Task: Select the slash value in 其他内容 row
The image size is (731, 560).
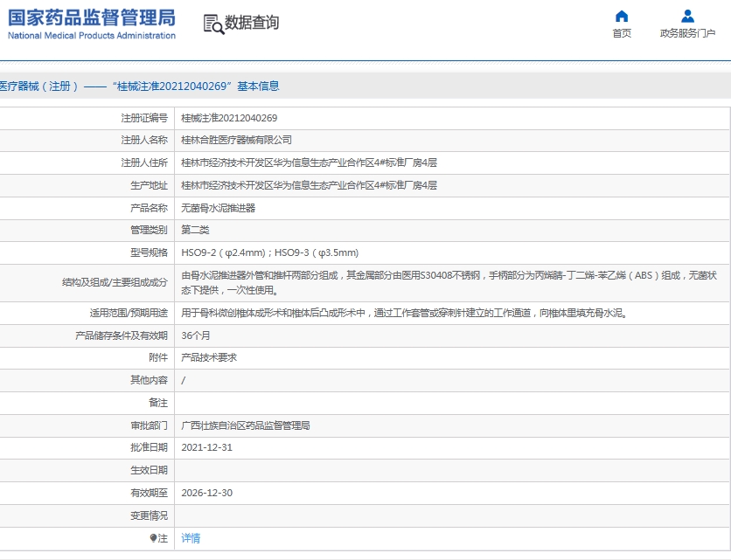Action: (x=184, y=381)
